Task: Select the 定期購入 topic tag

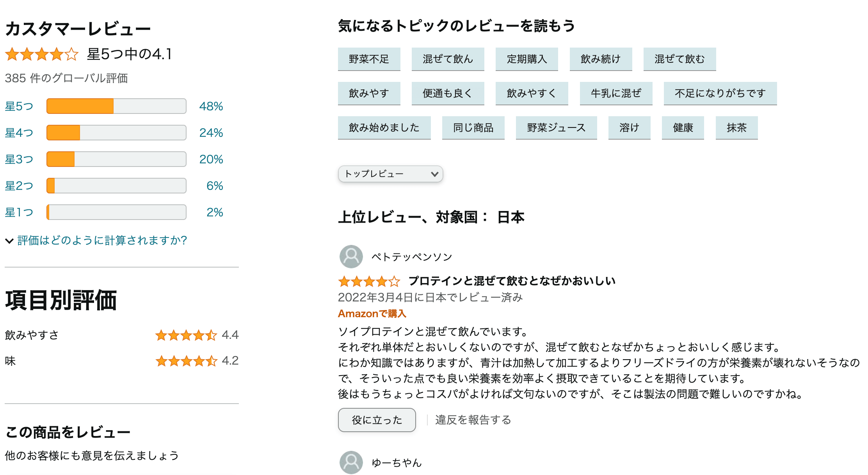Action: point(526,59)
